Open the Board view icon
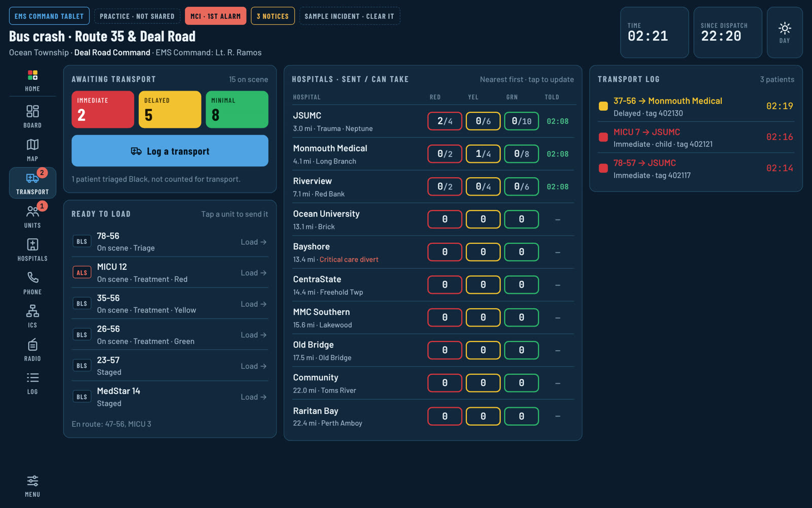 32,116
